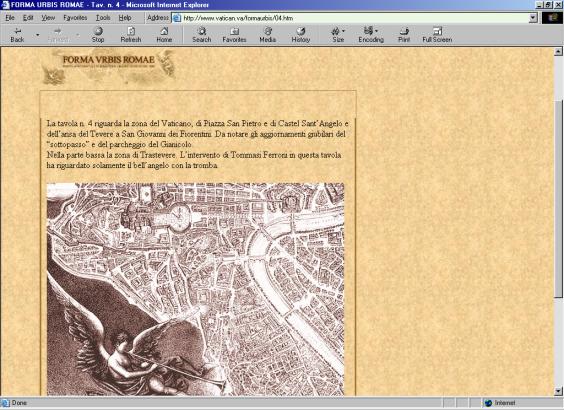The image size is (564, 410).
Task: Click the scrollbar up arrow
Action: pos(558,51)
